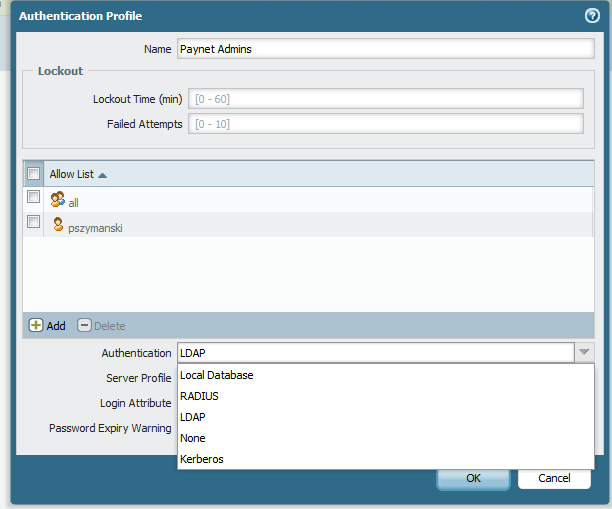Image resolution: width=612 pixels, height=509 pixels.
Task: Click the Login Attribute label
Action: tap(135, 403)
